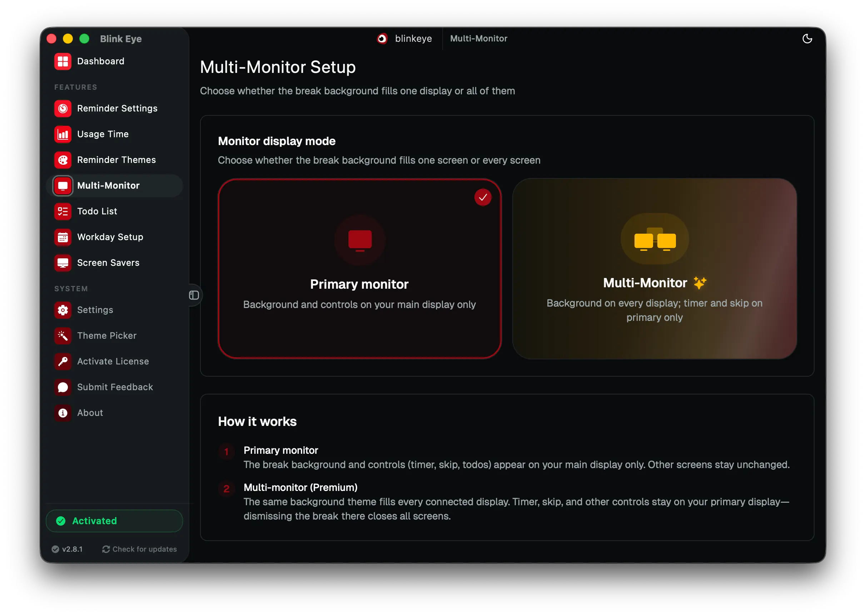Go to Dashboard in the sidebar
This screenshot has width=866, height=616.
[x=114, y=61]
